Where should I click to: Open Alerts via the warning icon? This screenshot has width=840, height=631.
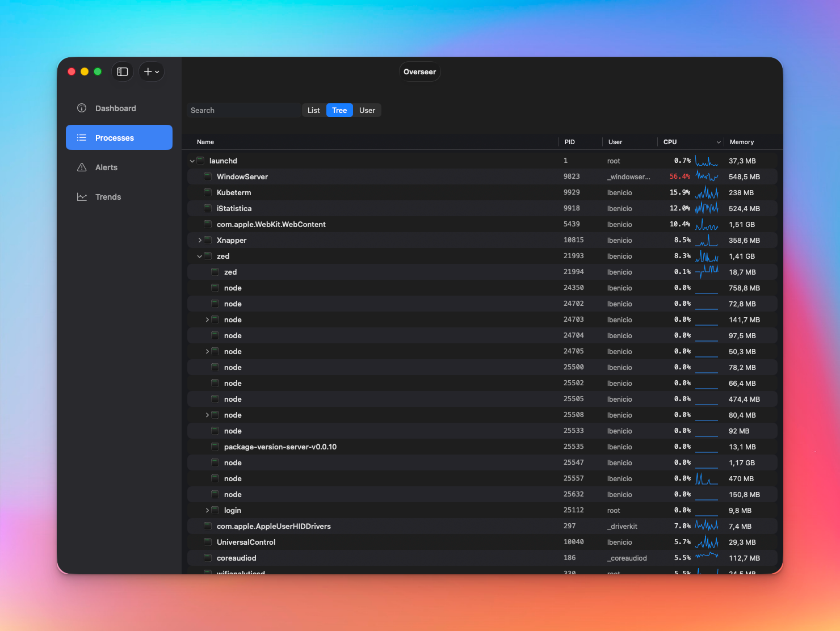(81, 167)
